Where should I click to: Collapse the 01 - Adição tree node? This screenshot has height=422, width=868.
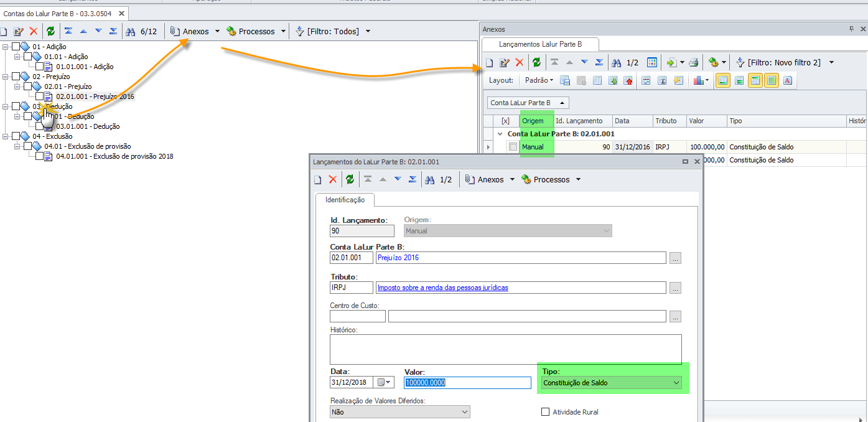click(6, 47)
